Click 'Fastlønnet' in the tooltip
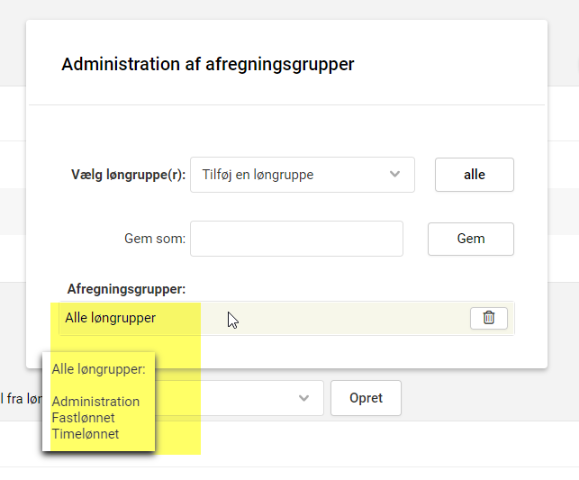 click(x=83, y=418)
